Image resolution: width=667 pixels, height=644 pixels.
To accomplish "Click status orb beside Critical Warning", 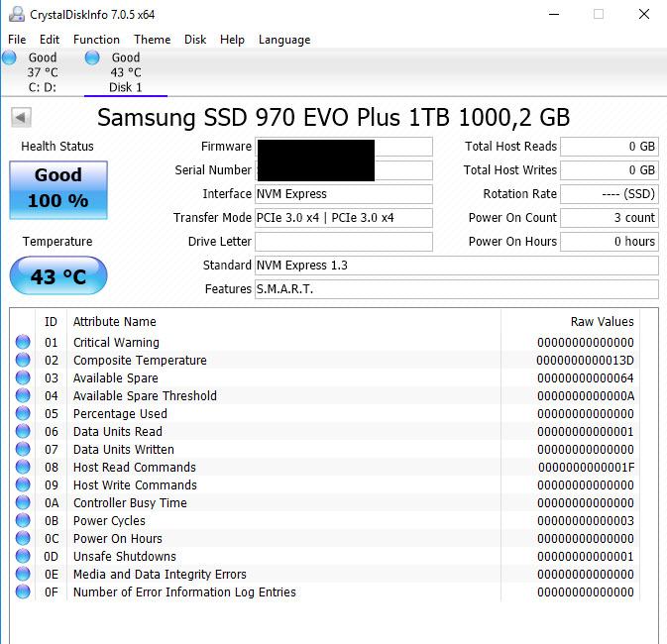I will 23,342.
